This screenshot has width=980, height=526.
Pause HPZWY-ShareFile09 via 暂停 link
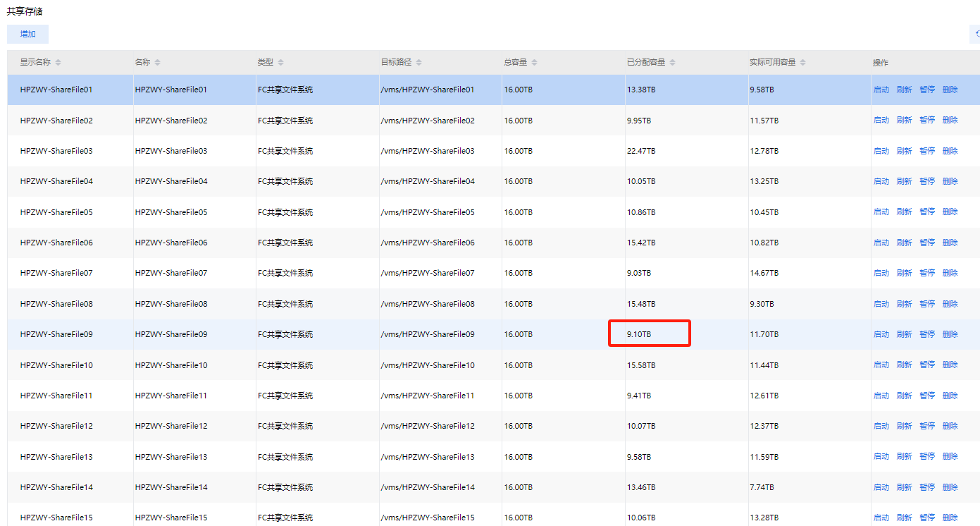tap(927, 334)
